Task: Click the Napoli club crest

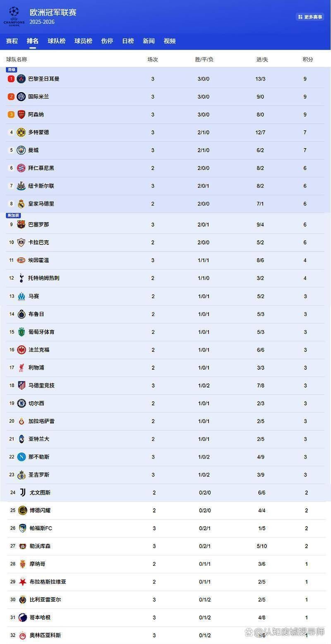Action: click(x=22, y=457)
